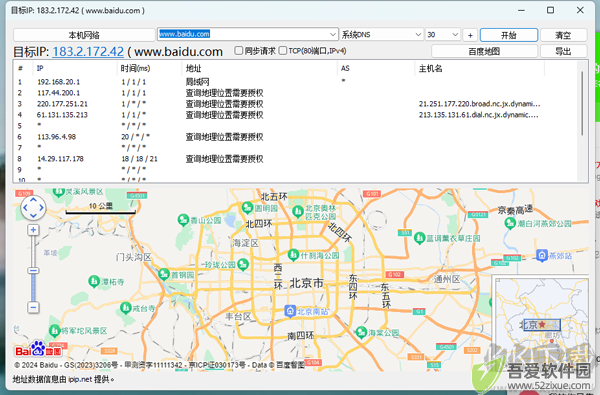
Task: Click the 百度地图 button
Action: (x=484, y=51)
